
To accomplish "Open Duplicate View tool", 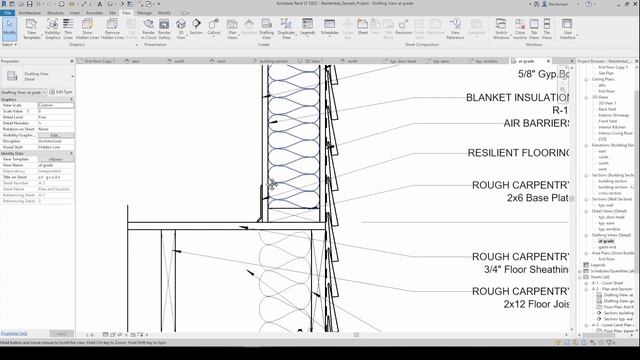I will tap(286, 29).
